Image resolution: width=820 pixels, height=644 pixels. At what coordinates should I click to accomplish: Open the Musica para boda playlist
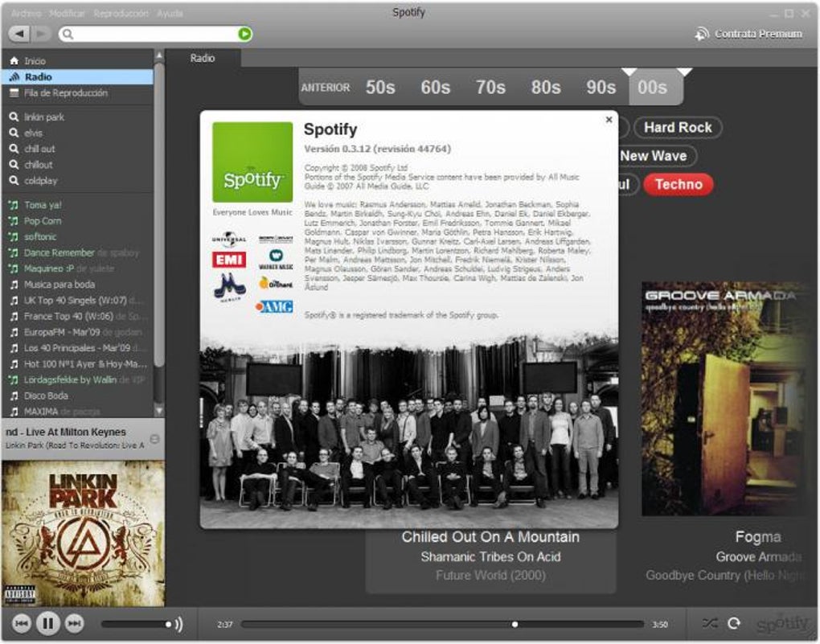(x=78, y=285)
